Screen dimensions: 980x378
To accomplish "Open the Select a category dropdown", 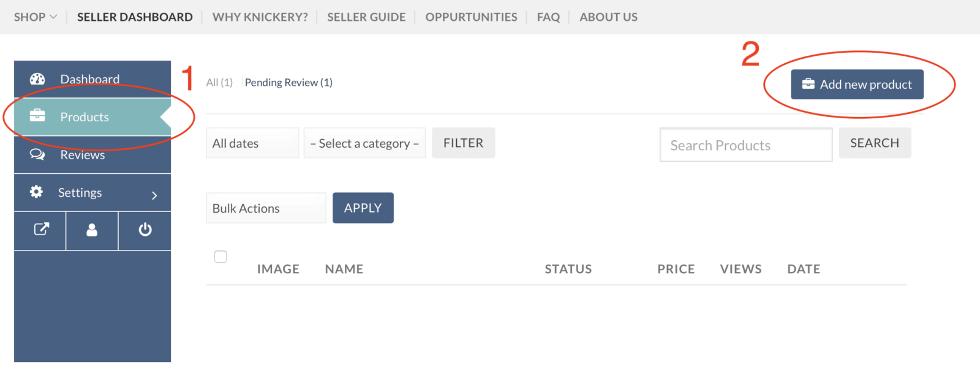I will [x=364, y=143].
